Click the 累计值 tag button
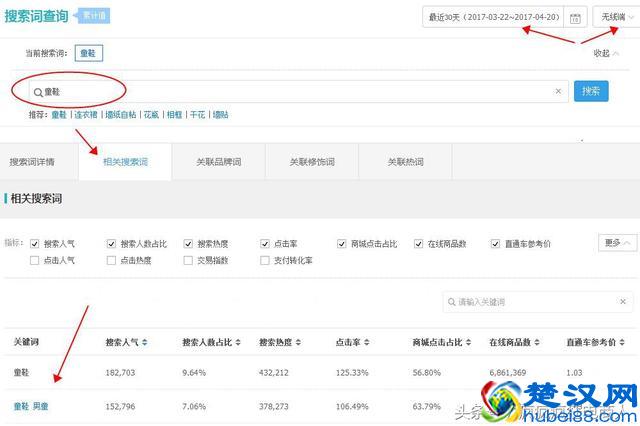Image resolution: width=640 pixels, height=426 pixels. (94, 16)
